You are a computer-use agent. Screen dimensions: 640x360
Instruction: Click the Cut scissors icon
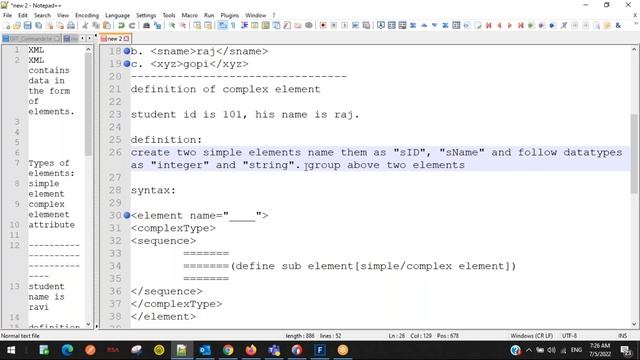[x=85, y=25]
